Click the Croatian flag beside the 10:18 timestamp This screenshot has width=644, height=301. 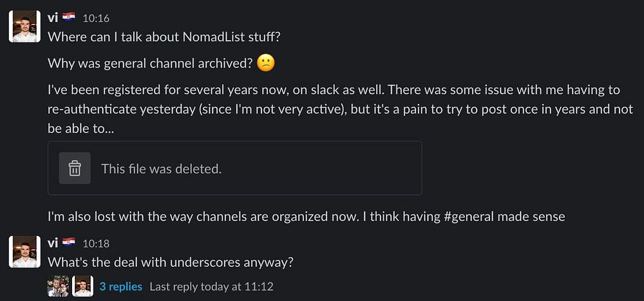(x=69, y=242)
